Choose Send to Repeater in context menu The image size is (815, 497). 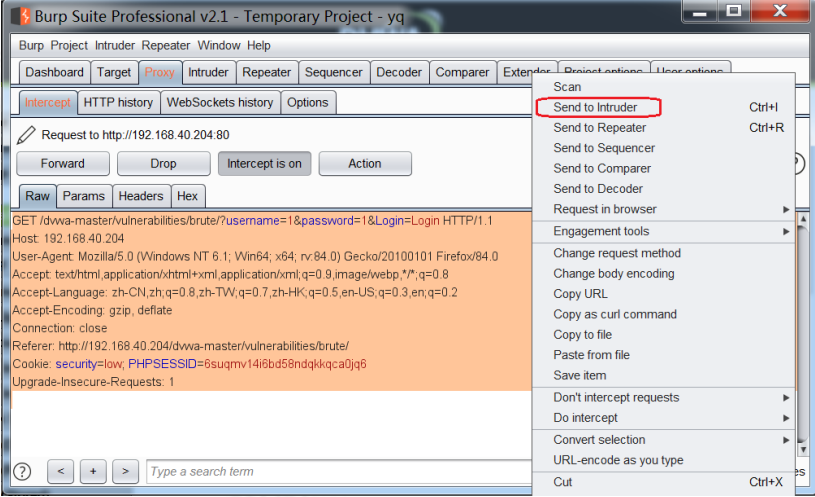664,128
